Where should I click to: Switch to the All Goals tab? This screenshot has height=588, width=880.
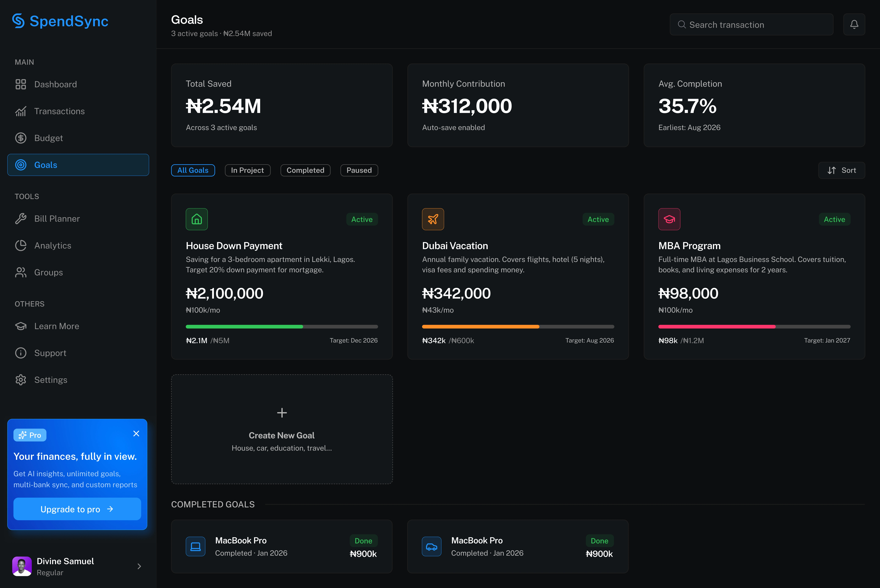(193, 170)
